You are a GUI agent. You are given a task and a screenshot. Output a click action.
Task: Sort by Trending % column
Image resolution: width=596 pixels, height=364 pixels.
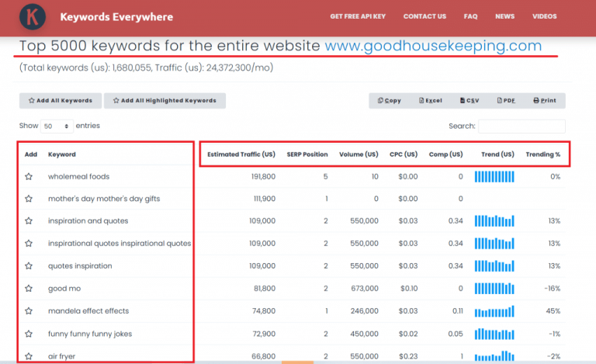(x=542, y=154)
